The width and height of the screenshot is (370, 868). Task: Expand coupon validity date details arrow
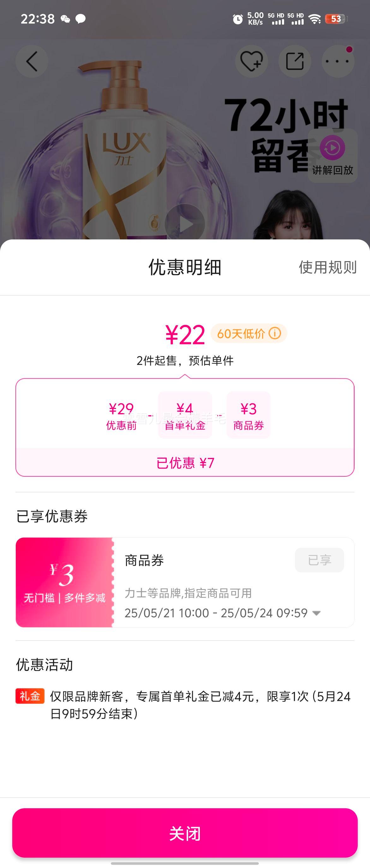pos(316,613)
